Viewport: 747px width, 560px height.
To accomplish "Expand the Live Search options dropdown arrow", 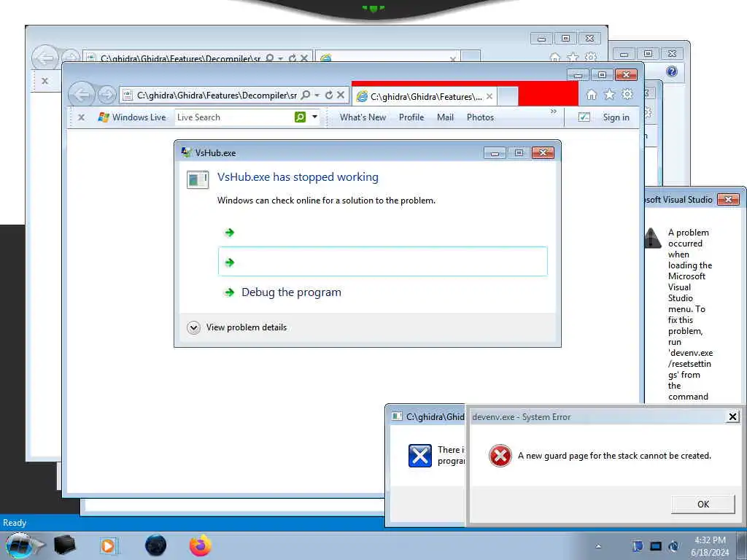I will [x=314, y=117].
